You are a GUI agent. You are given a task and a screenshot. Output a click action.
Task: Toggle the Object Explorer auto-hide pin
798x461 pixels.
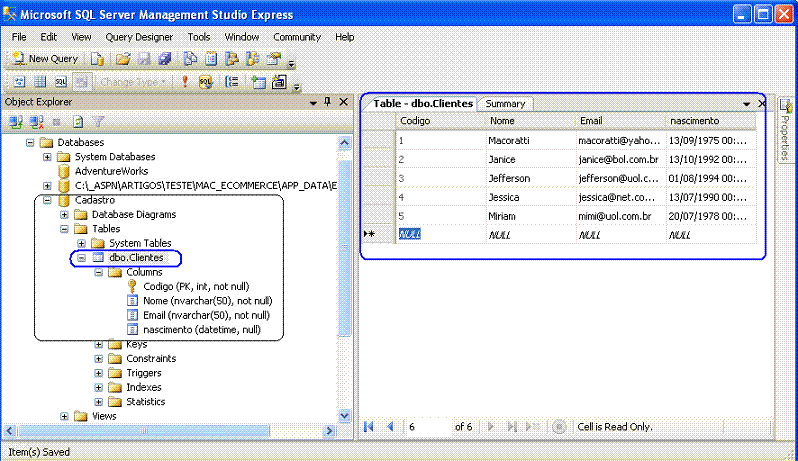[x=327, y=102]
